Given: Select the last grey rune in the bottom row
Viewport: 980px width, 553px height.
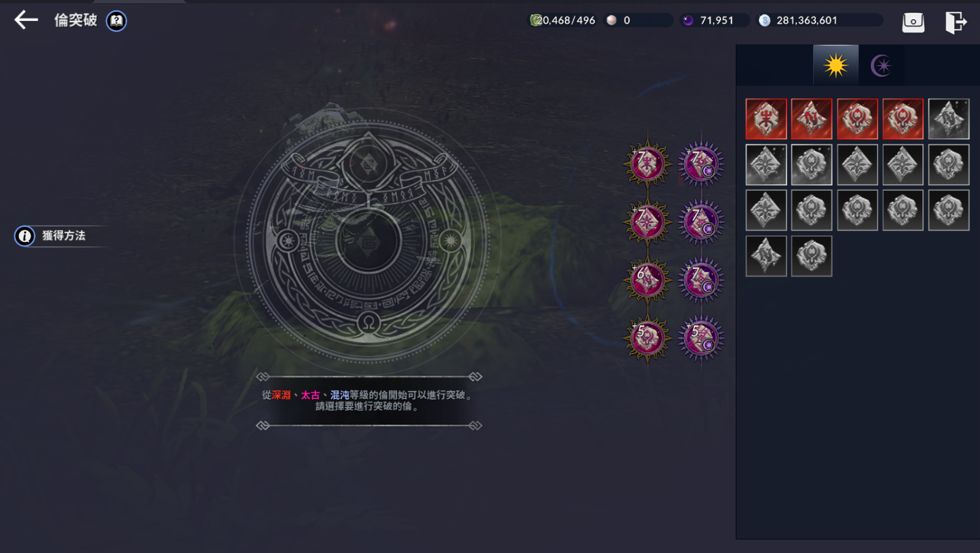Looking at the screenshot, I should [x=811, y=256].
